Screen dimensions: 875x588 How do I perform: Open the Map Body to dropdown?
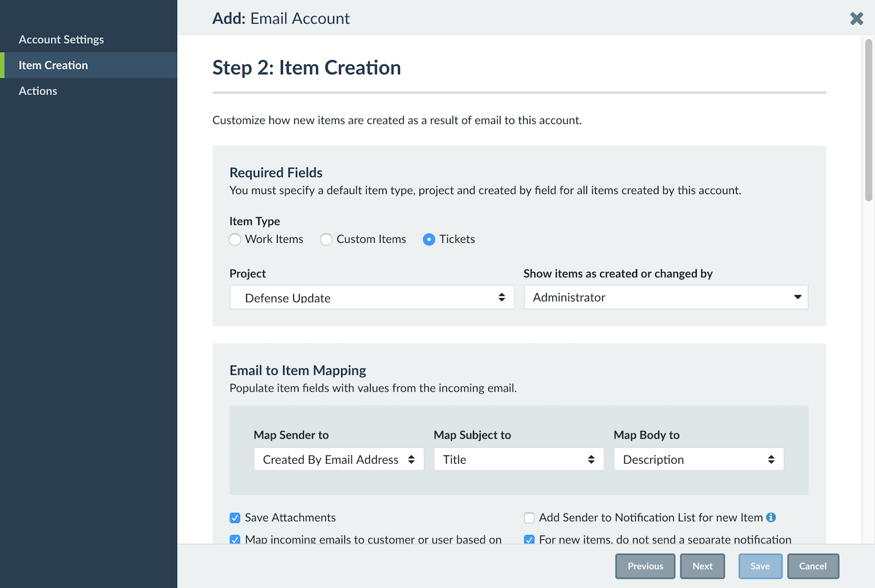[699, 459]
